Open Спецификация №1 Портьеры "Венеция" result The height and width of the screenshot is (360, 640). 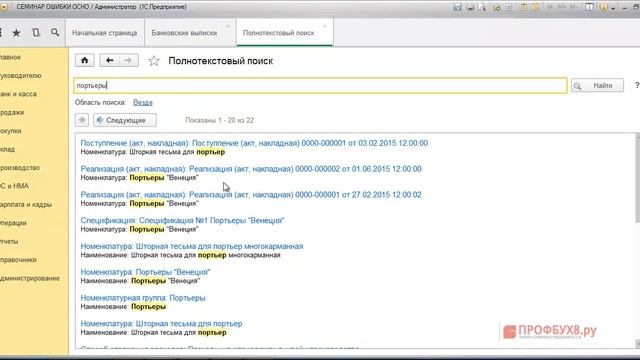coord(182,220)
